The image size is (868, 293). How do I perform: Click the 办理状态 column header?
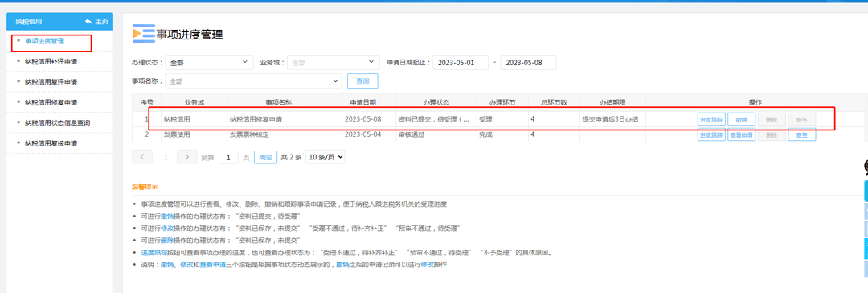[x=436, y=103]
